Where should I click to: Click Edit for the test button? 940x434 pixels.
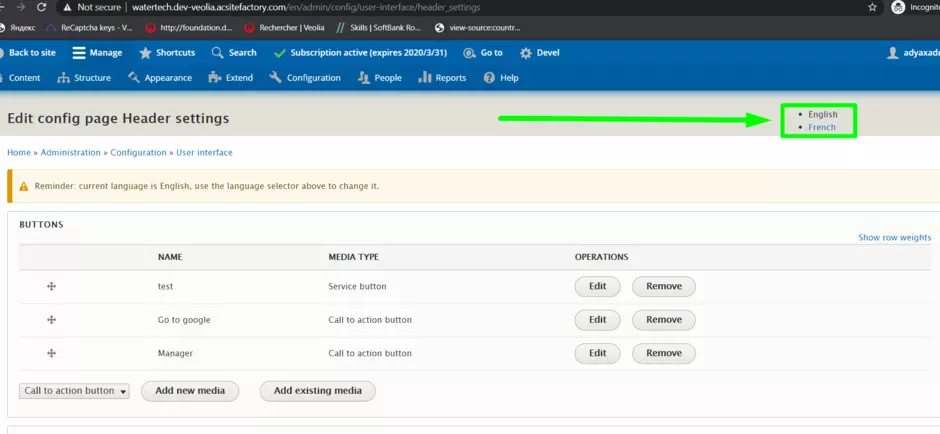pos(597,286)
